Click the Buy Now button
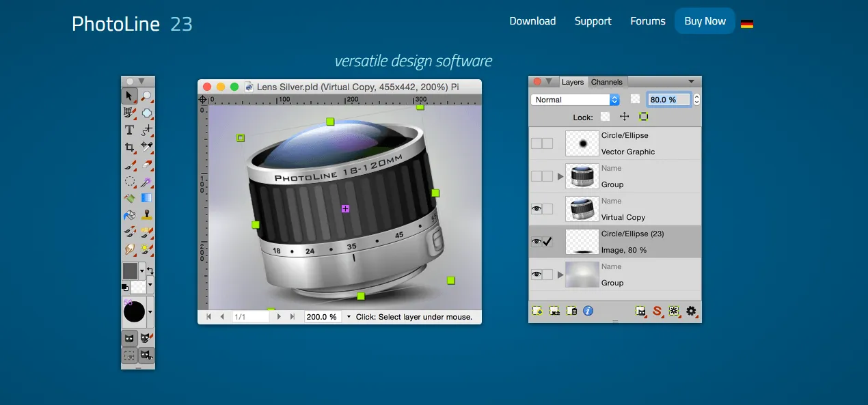The width and height of the screenshot is (868, 405). click(705, 21)
